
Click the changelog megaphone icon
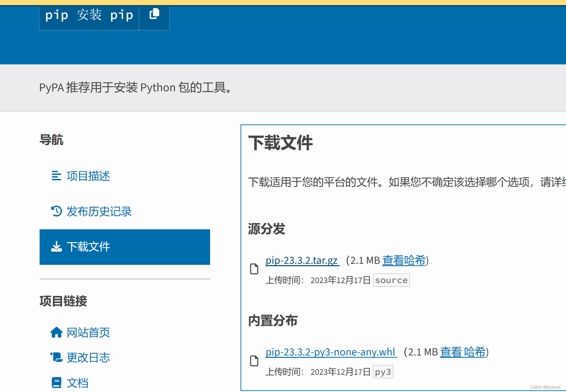click(56, 358)
